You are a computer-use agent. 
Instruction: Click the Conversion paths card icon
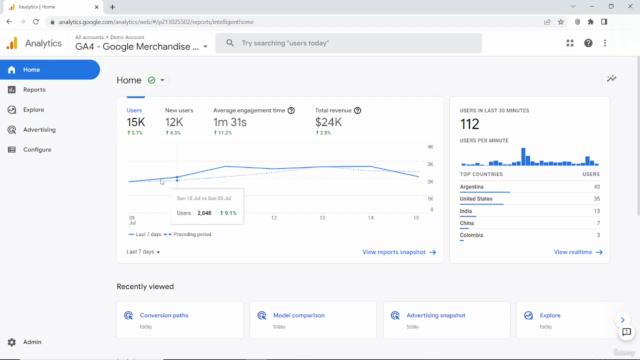point(129,316)
